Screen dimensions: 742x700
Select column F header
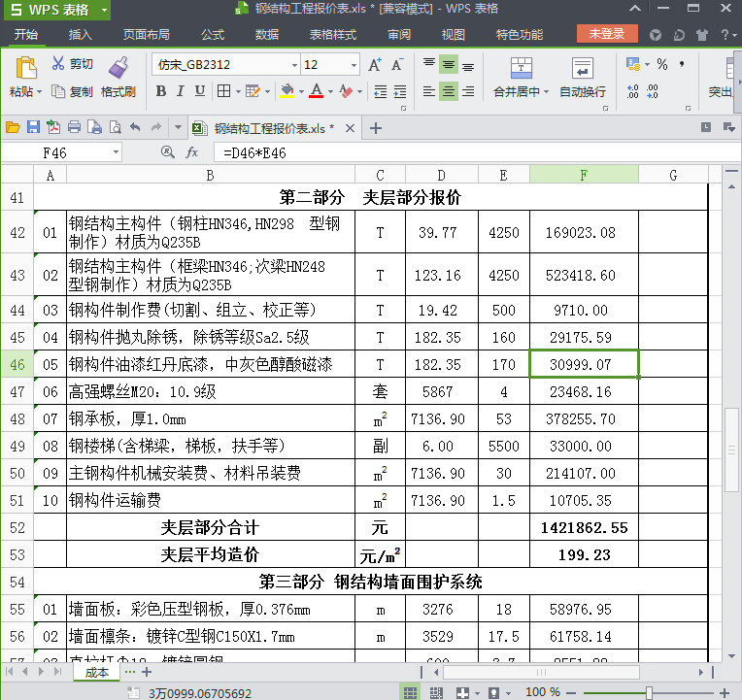[x=584, y=175]
